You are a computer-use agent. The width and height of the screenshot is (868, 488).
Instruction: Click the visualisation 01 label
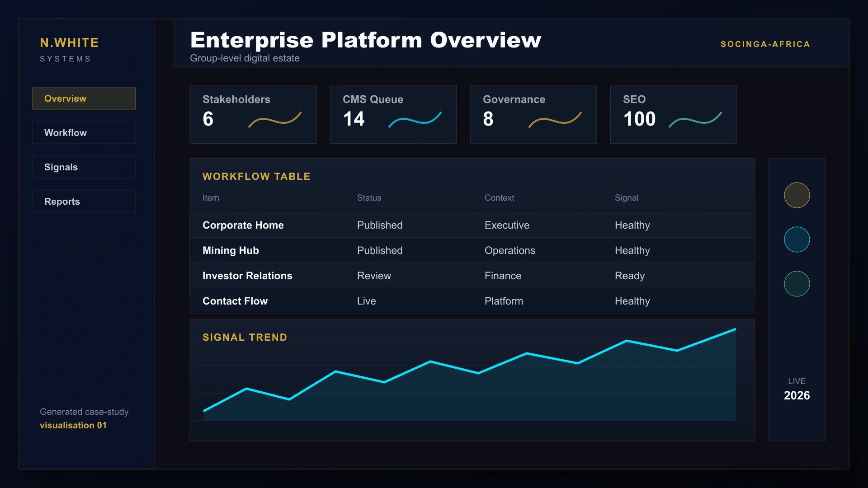pos(73,425)
